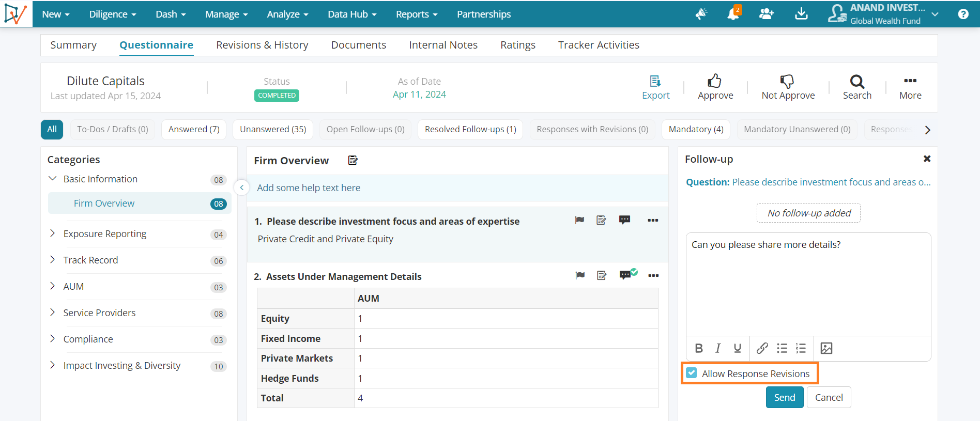This screenshot has width=980, height=421.
Task: Switch to Internal Notes tab
Action: tap(443, 45)
